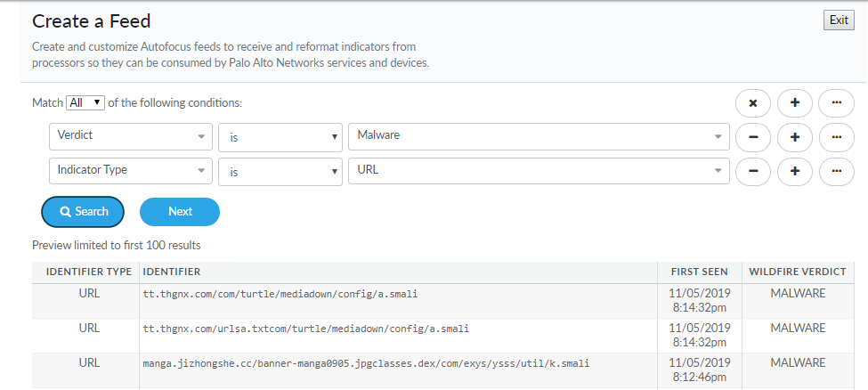Screen dimensions: 868x390
Task: Open the top-level more options (…) icon
Action: point(836,103)
